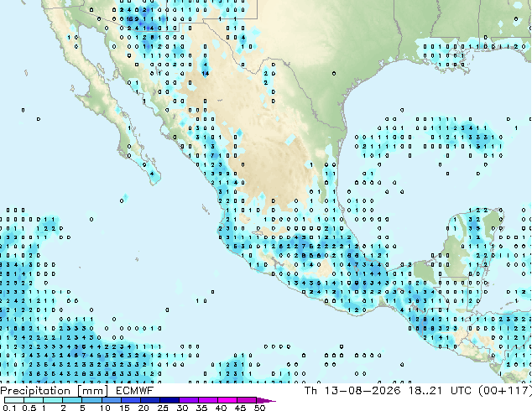Click the '25' legend scale value
Viewport: 532px width, 411px height.
pos(163,408)
